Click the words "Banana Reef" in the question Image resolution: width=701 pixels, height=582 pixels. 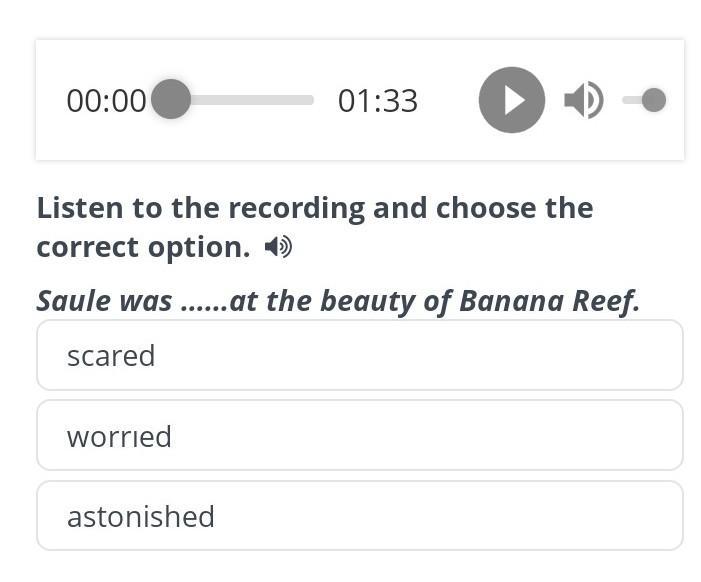tap(548, 300)
